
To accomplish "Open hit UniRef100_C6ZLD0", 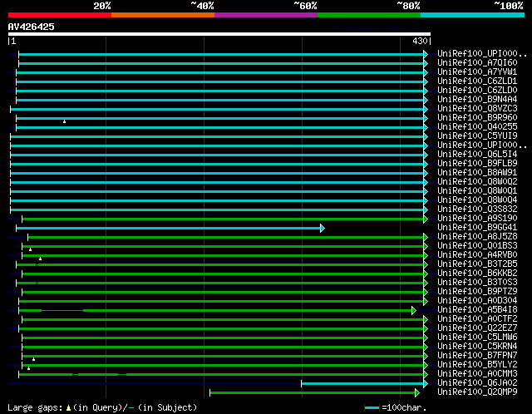I will (477, 91).
